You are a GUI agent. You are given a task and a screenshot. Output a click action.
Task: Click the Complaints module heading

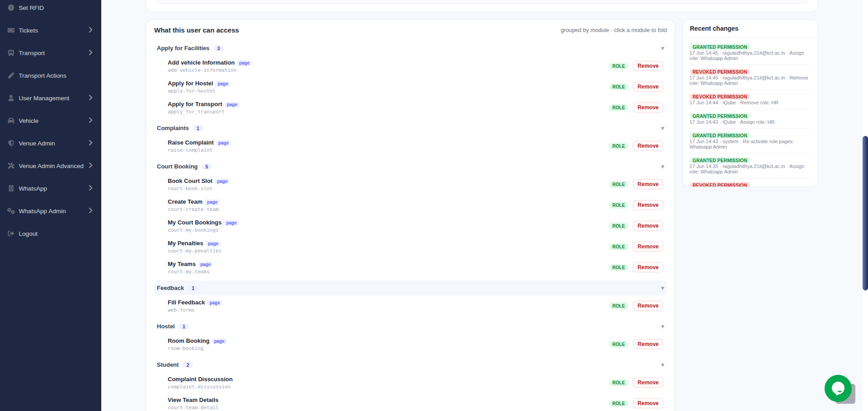[173, 128]
